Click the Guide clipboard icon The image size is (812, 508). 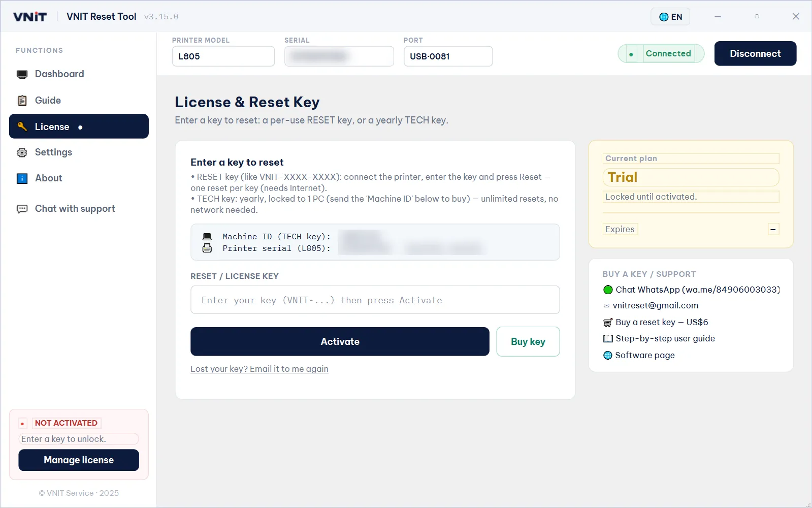pyautogui.click(x=22, y=101)
